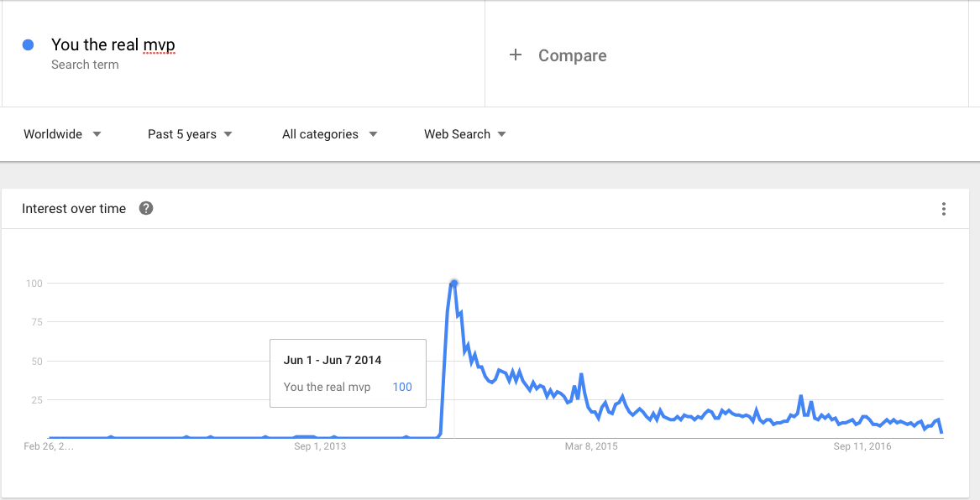Open the Web Search type dropdown

pos(465,134)
